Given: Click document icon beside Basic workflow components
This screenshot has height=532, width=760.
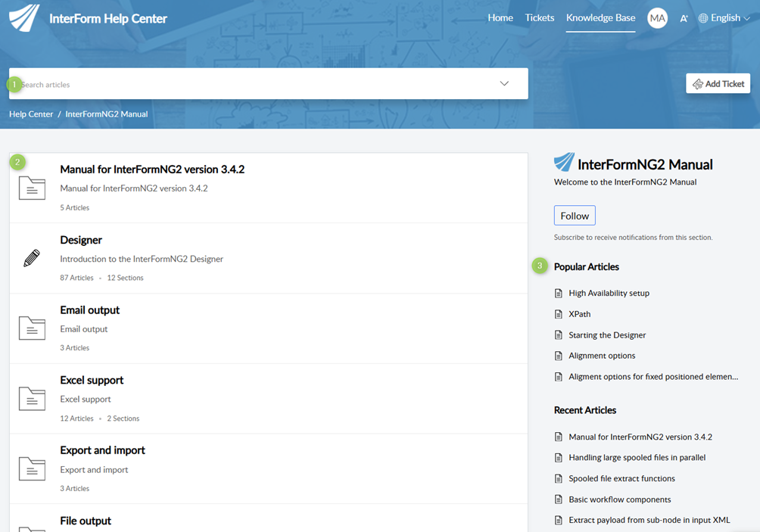Looking at the screenshot, I should (x=559, y=499).
